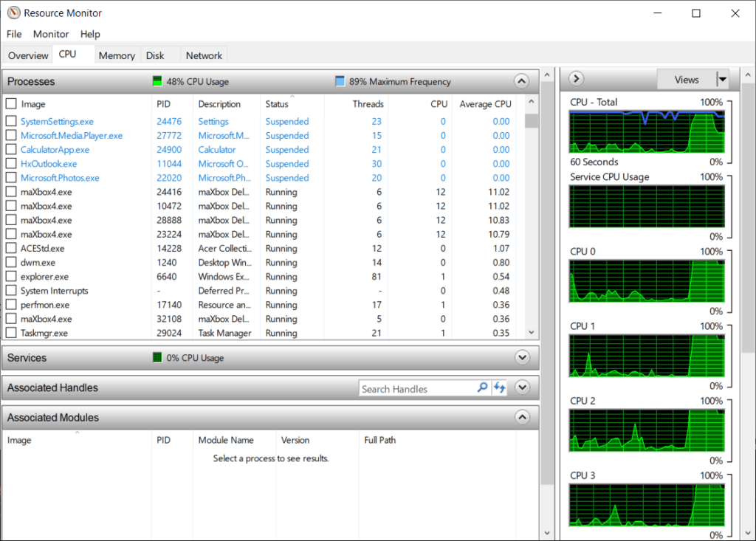This screenshot has height=541, width=756.
Task: Collapse the Associated Modules section chevron
Action: pyautogui.click(x=522, y=418)
